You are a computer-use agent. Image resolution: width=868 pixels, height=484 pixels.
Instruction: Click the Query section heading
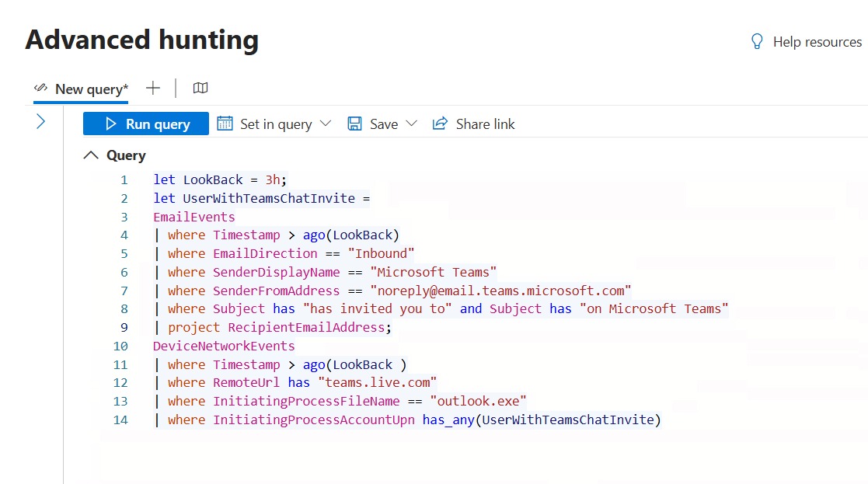tap(126, 155)
